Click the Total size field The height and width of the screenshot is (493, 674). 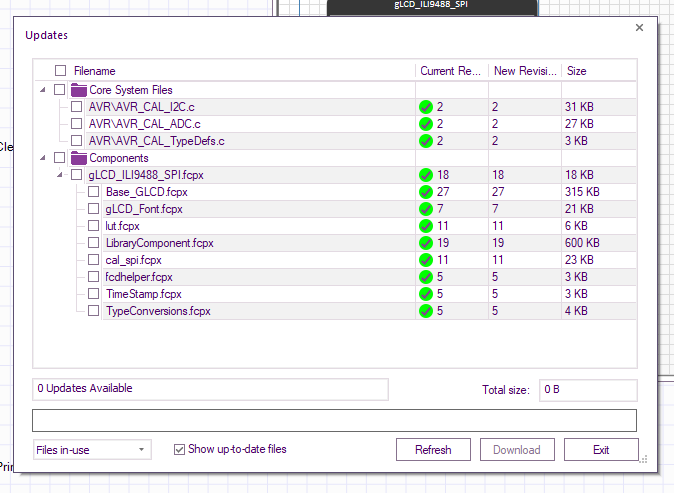[x=588, y=389]
